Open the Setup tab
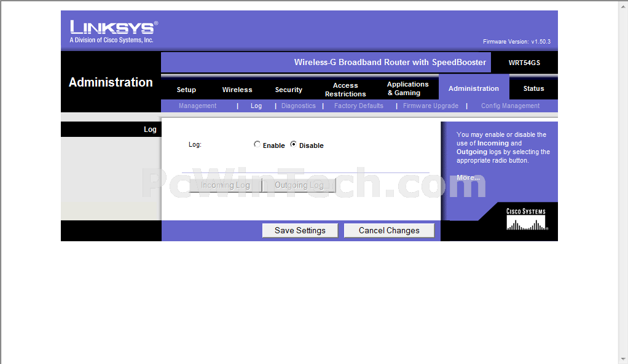Image resolution: width=628 pixels, height=364 pixels. pyautogui.click(x=186, y=90)
